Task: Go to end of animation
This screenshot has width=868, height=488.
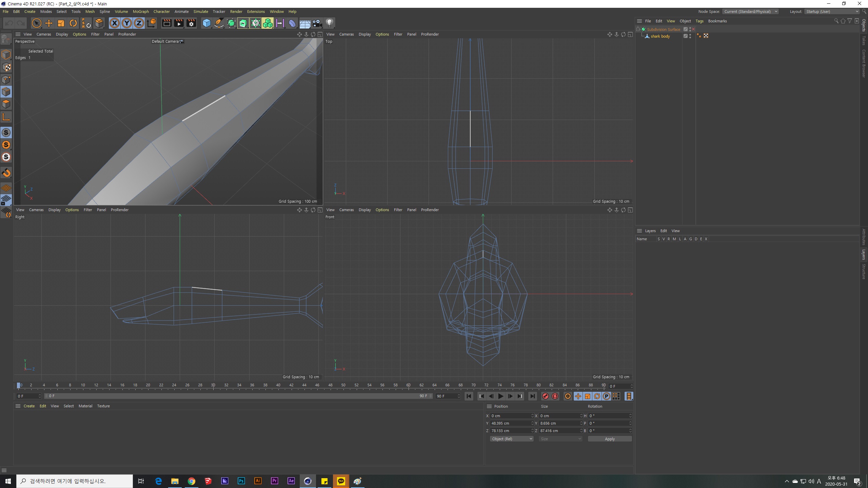Action: click(533, 396)
